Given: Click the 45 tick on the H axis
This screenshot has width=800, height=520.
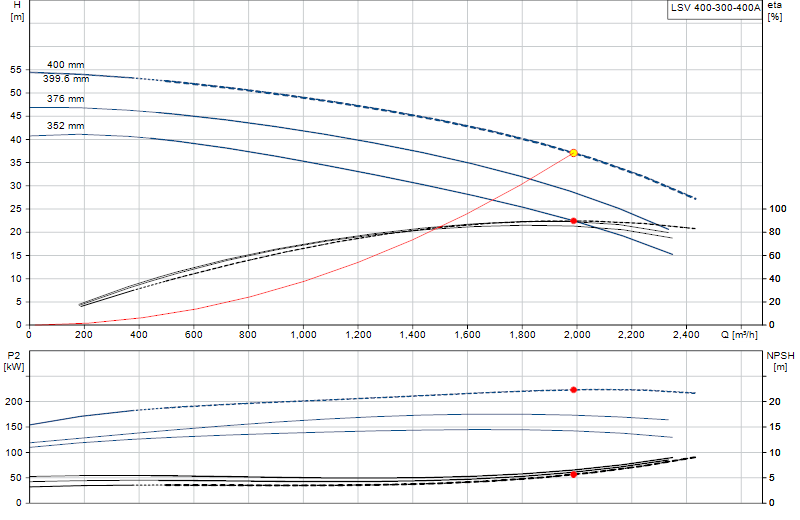Looking at the screenshot, I should [16, 116].
